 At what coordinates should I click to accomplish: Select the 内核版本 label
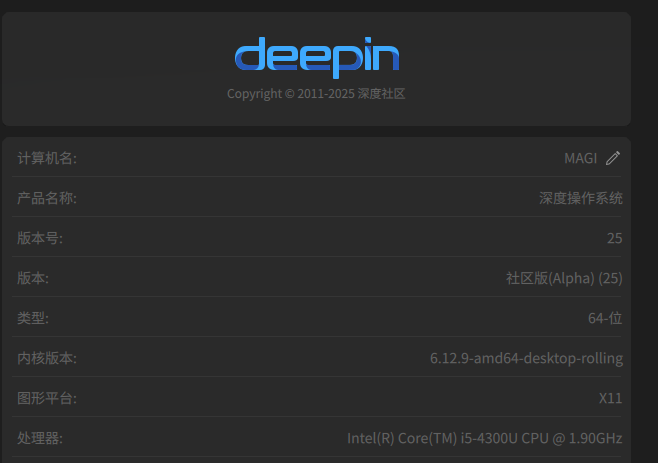(x=47, y=358)
